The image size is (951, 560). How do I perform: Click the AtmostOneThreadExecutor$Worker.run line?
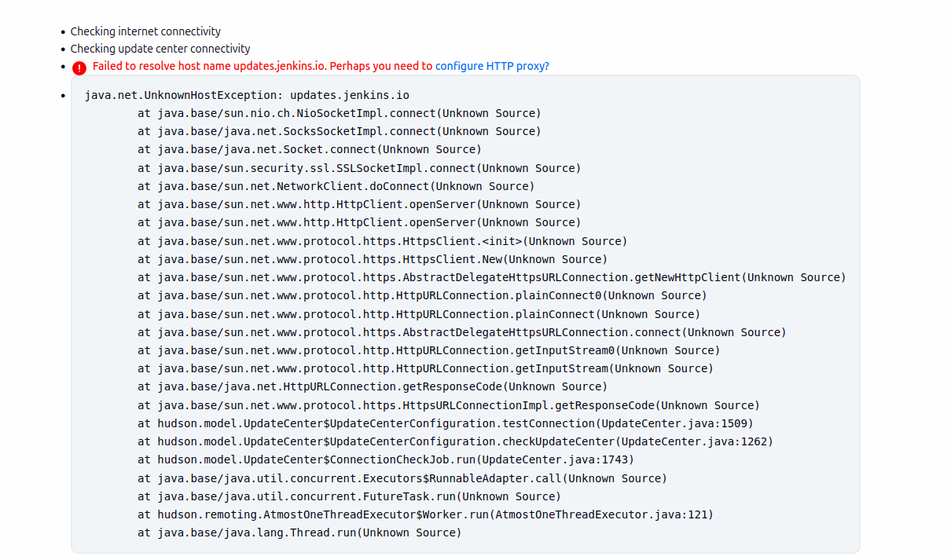point(425,514)
